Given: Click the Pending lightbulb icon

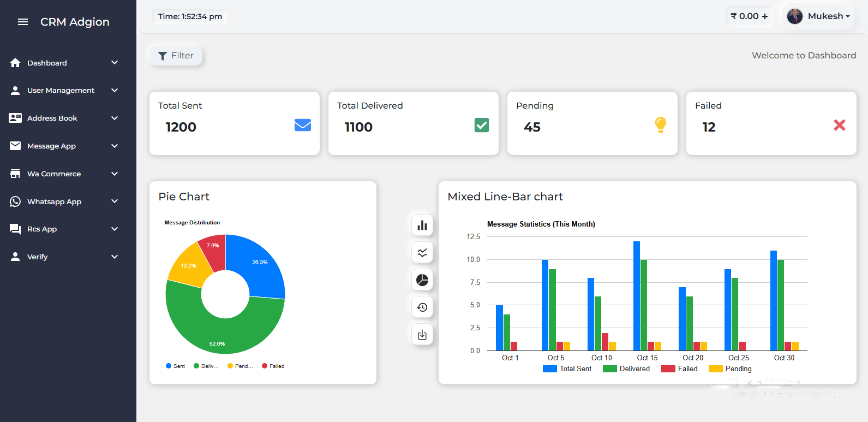Looking at the screenshot, I should [661, 125].
